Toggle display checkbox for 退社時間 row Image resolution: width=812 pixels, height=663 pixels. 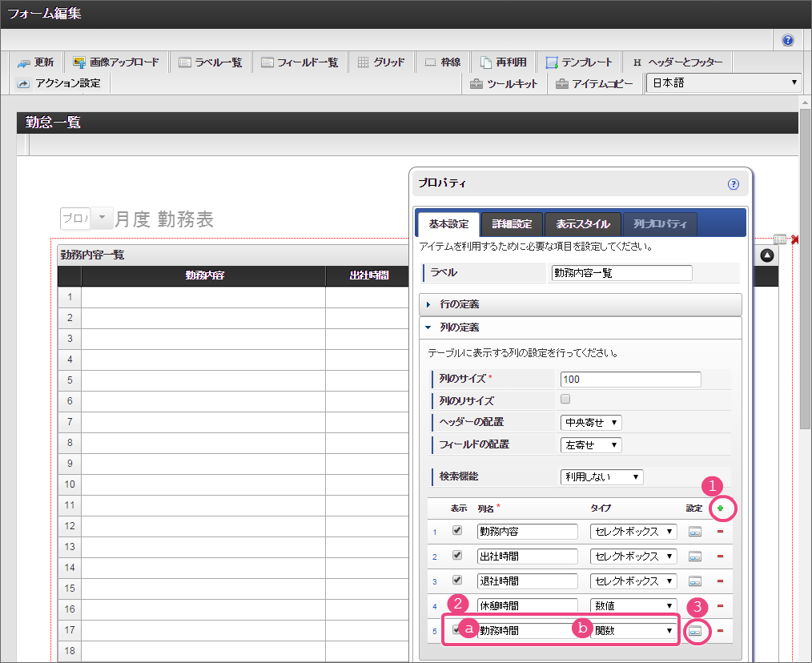point(457,580)
